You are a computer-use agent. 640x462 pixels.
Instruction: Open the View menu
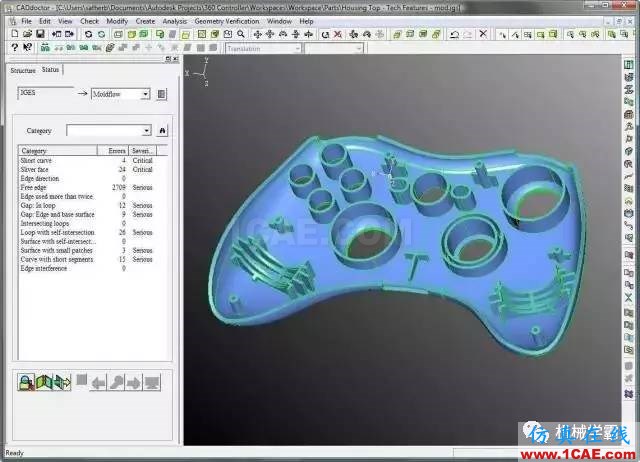click(x=65, y=21)
